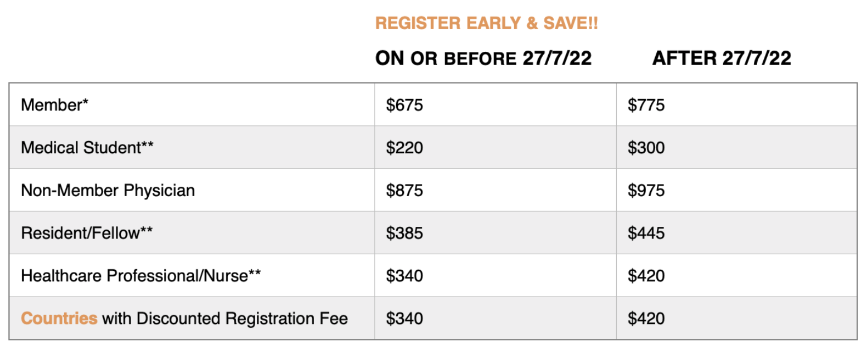
Task: Select the $675 early member price
Action: 404,105
